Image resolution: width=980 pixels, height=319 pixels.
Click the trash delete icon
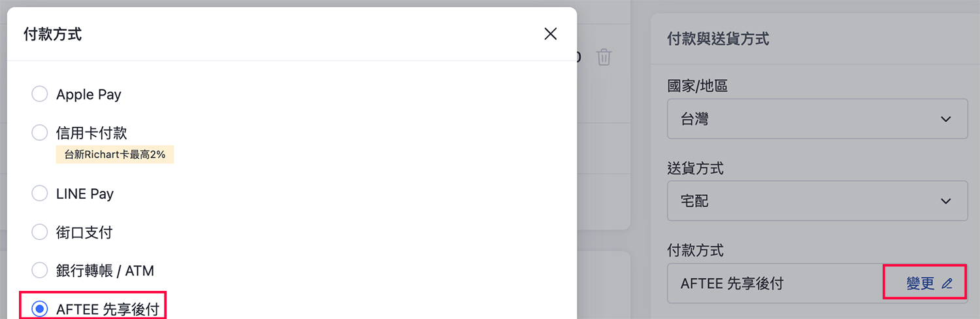[604, 58]
